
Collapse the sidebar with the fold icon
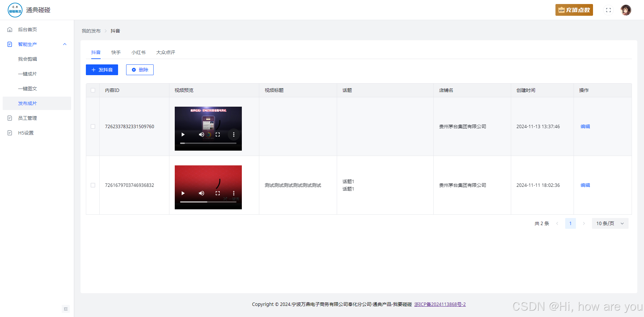[x=66, y=309]
